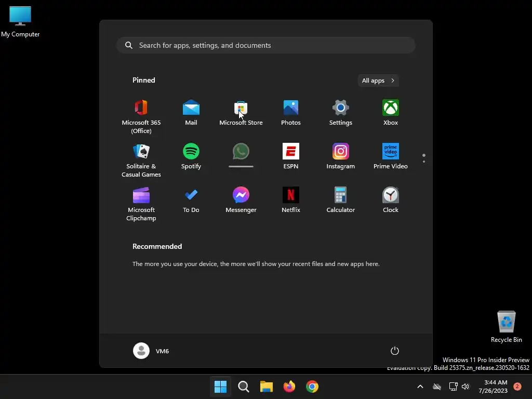
Task: Open the clock and date flyout
Action: click(493, 387)
